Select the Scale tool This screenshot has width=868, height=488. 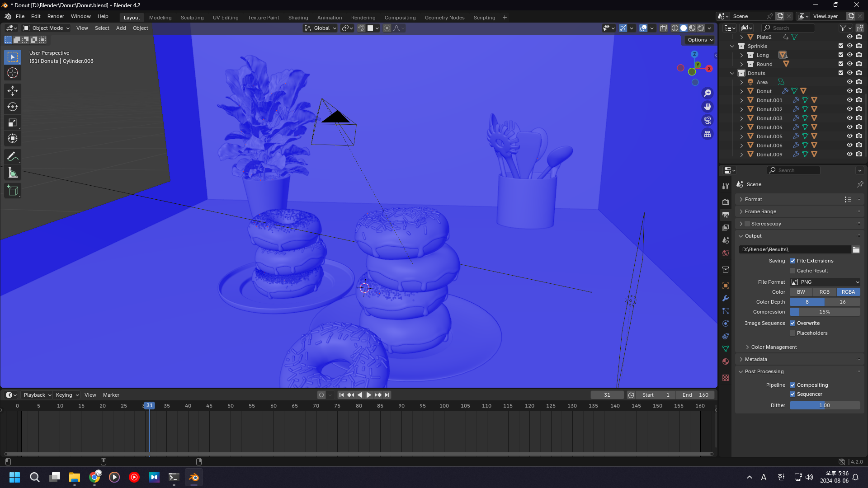tap(13, 122)
